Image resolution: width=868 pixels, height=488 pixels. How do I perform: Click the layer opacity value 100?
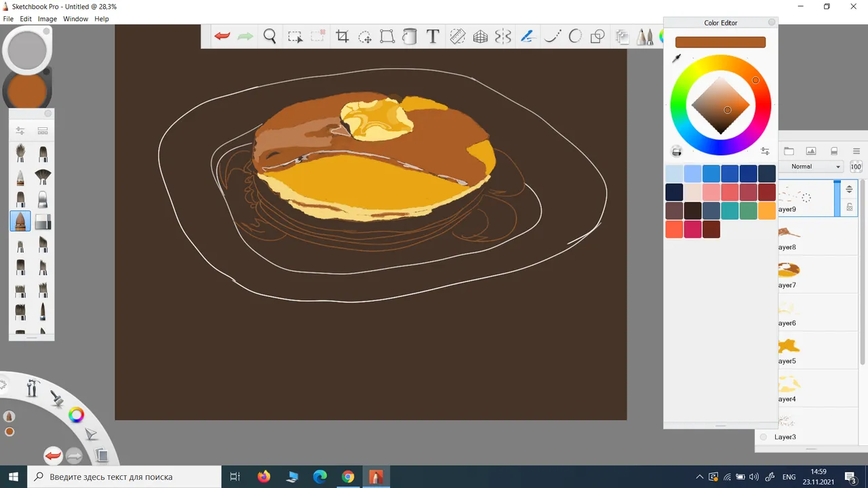tap(856, 167)
